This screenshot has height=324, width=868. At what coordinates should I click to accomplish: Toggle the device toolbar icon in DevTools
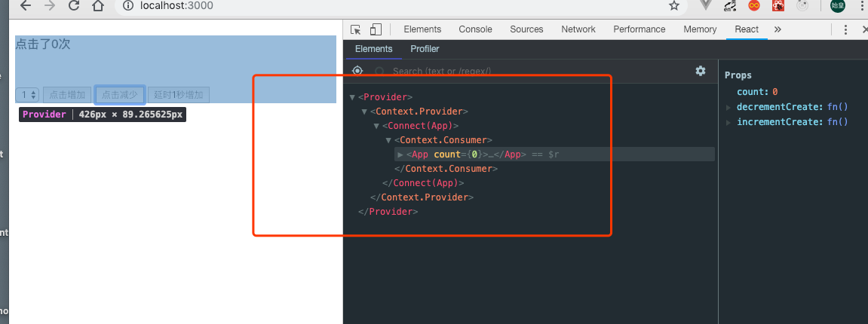[x=376, y=29]
